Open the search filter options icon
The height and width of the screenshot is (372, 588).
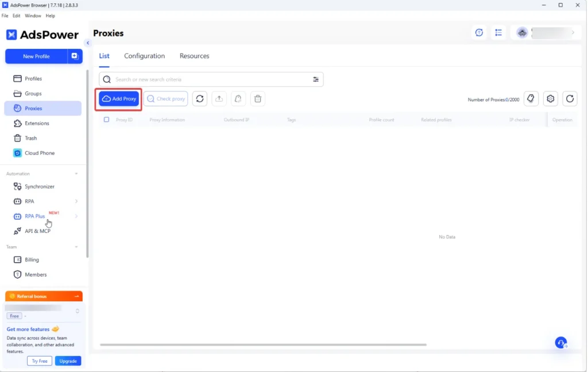[316, 79]
